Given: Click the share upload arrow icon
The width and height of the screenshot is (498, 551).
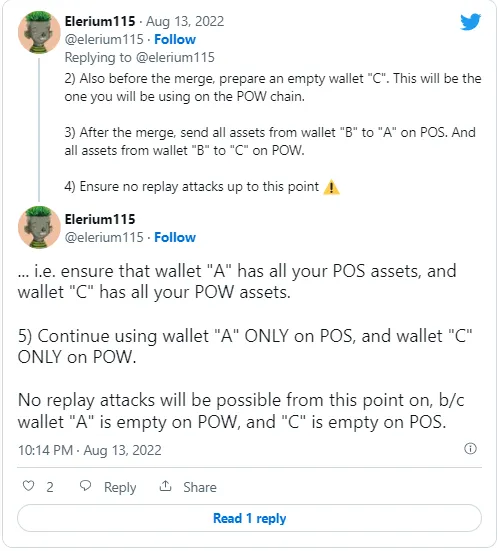Looking at the screenshot, I should click(165, 486).
